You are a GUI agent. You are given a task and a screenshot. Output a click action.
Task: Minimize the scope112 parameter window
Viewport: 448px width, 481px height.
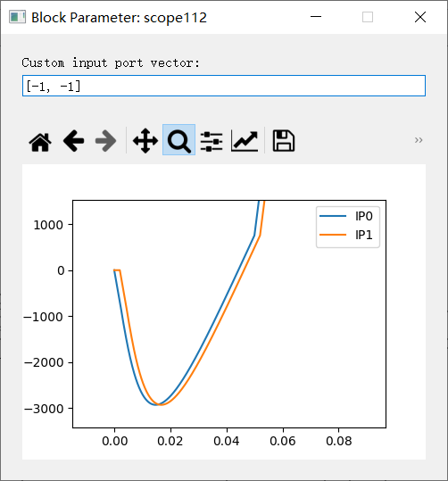(316, 17)
